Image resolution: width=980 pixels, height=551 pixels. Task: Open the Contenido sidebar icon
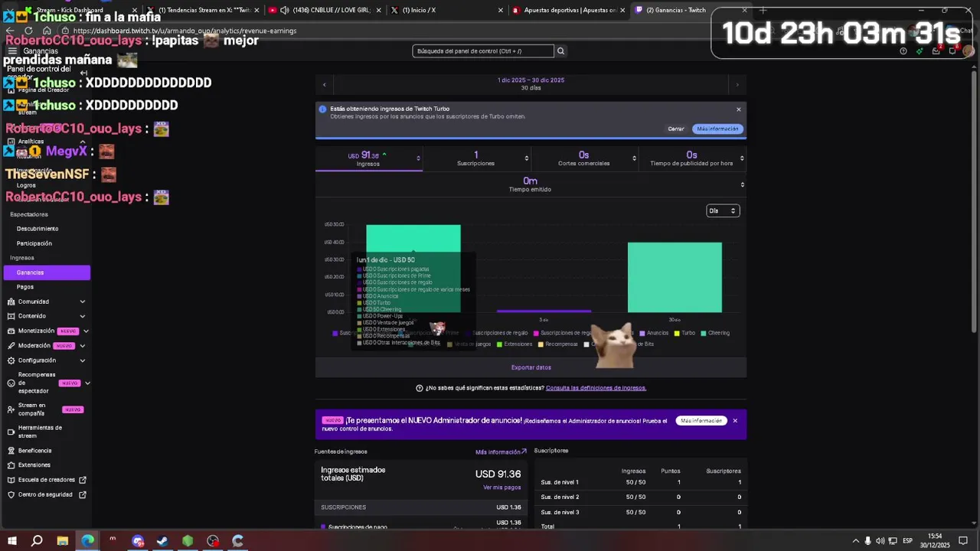point(11,316)
